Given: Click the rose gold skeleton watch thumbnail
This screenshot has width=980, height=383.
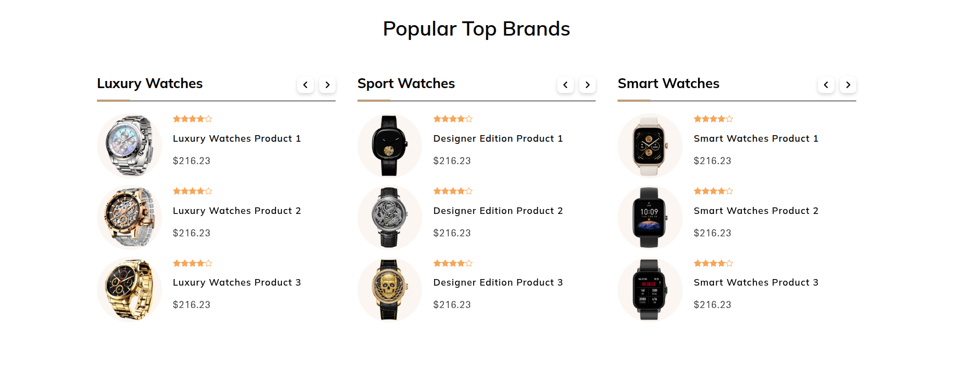Looking at the screenshot, I should [129, 217].
